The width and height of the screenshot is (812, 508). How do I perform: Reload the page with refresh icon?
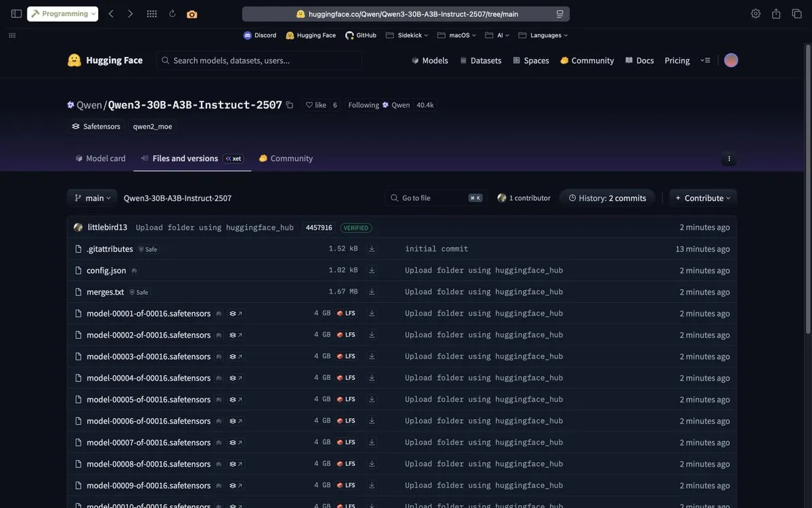coord(173,14)
